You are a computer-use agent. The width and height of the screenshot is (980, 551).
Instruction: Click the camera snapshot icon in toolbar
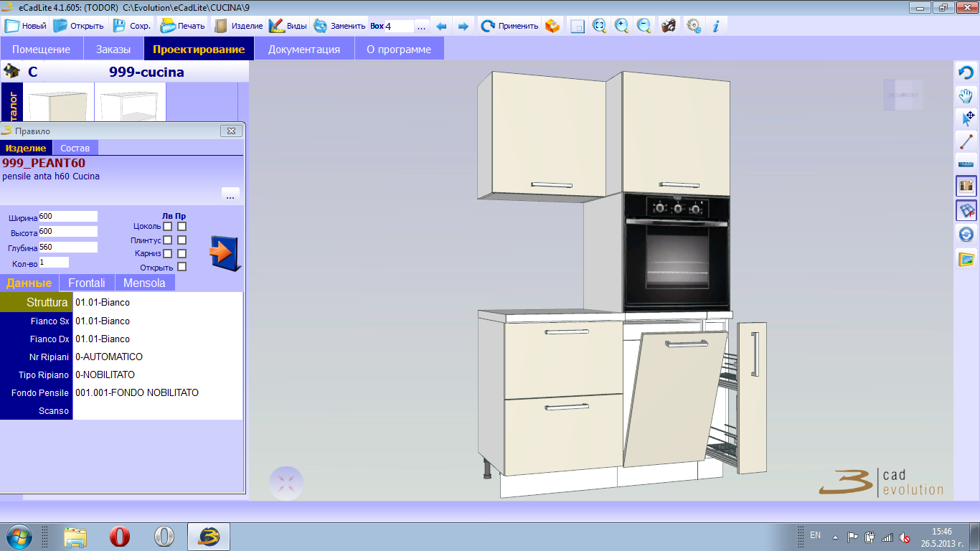click(668, 26)
